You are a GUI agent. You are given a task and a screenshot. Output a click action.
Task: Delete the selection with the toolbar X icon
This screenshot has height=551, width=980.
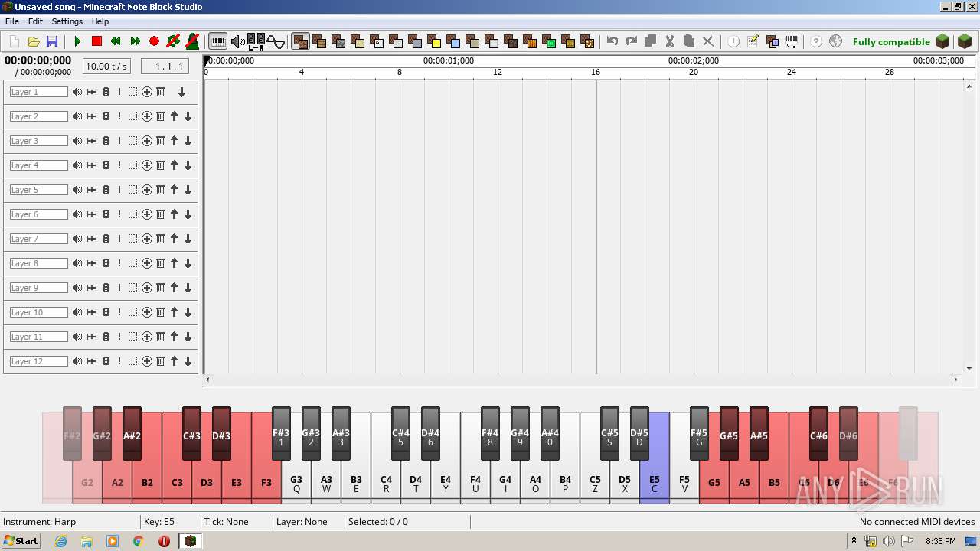(x=708, y=41)
